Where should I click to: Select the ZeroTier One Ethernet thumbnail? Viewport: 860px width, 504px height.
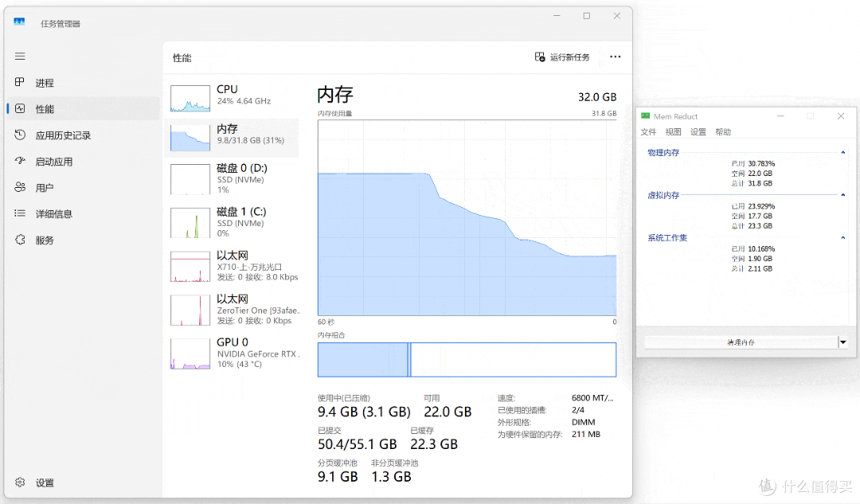[x=190, y=310]
